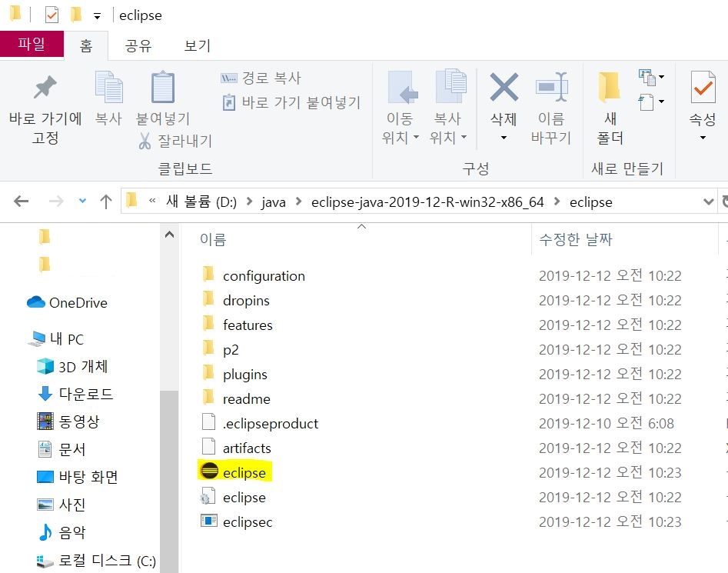Click the Cut scissors icon

coord(145,141)
